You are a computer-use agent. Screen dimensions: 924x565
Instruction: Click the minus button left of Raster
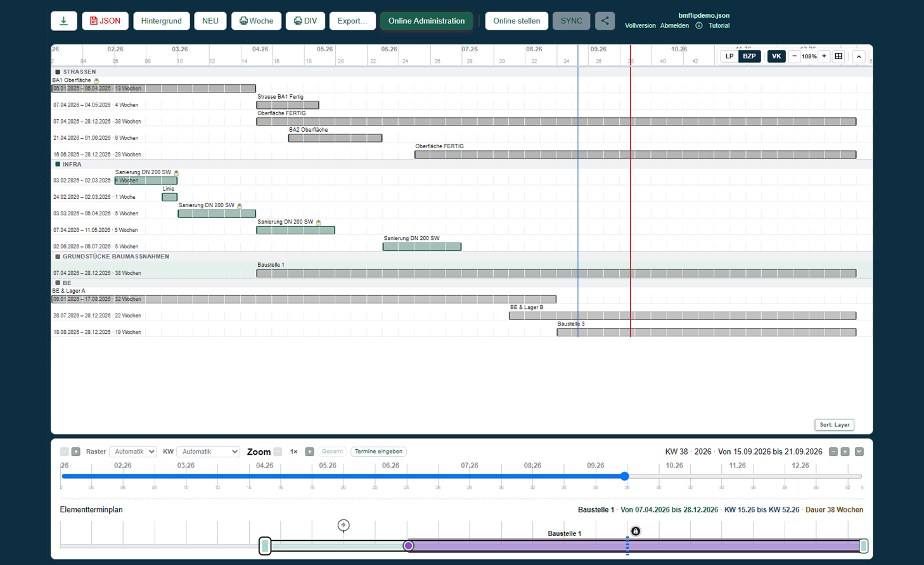64,452
